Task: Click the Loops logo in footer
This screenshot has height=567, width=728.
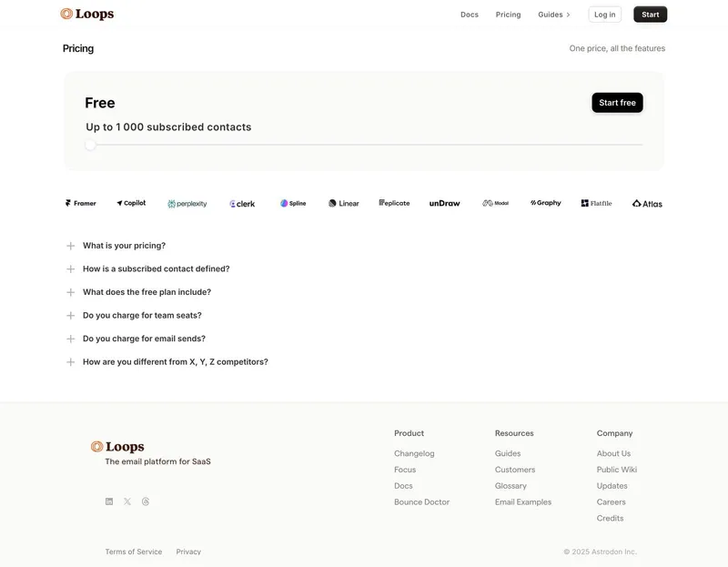Action: coord(117,447)
